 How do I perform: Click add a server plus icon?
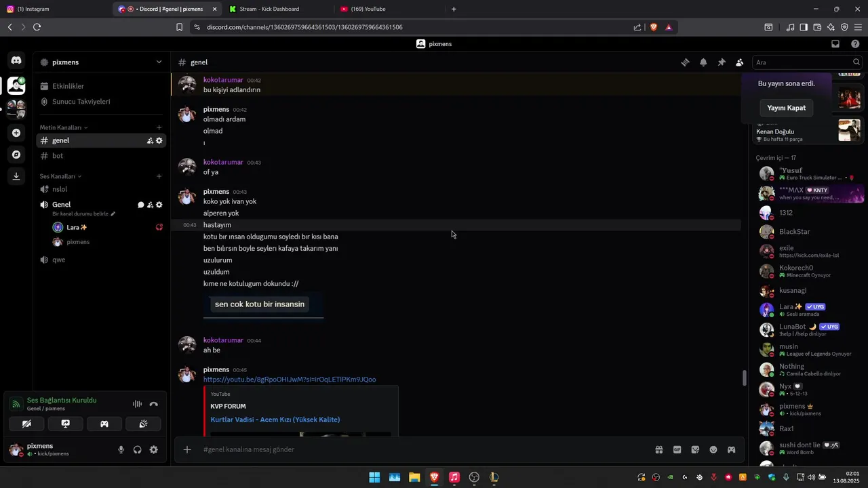[16, 133]
